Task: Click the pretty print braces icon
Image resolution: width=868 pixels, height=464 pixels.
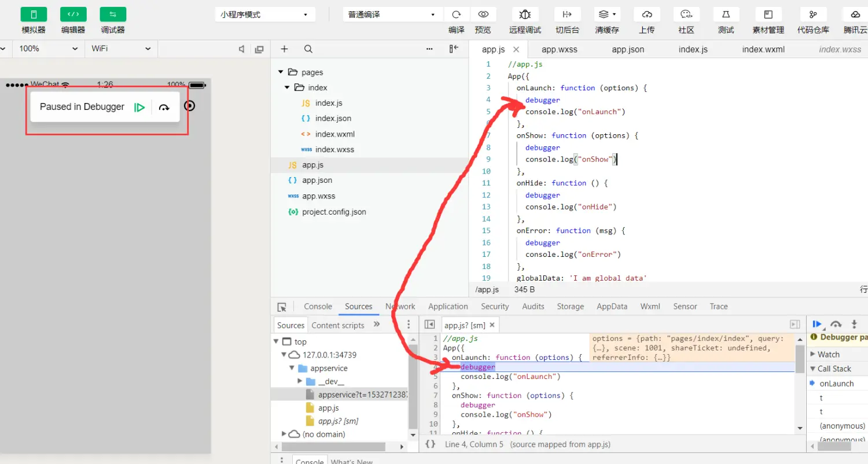Action: coord(430,444)
